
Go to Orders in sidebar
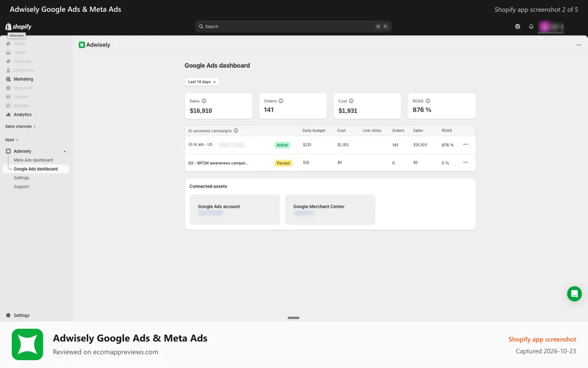(20, 53)
